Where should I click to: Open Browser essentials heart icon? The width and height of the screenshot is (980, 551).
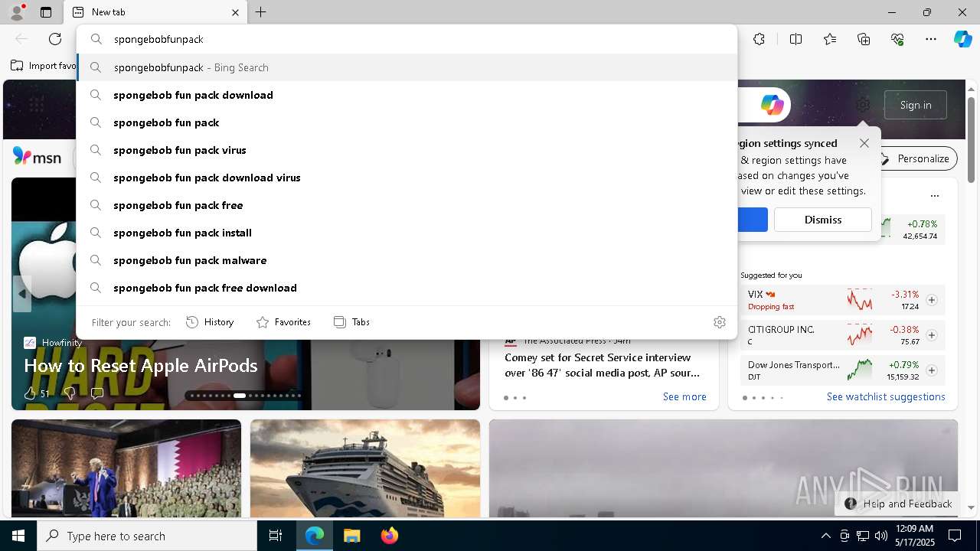897,39
